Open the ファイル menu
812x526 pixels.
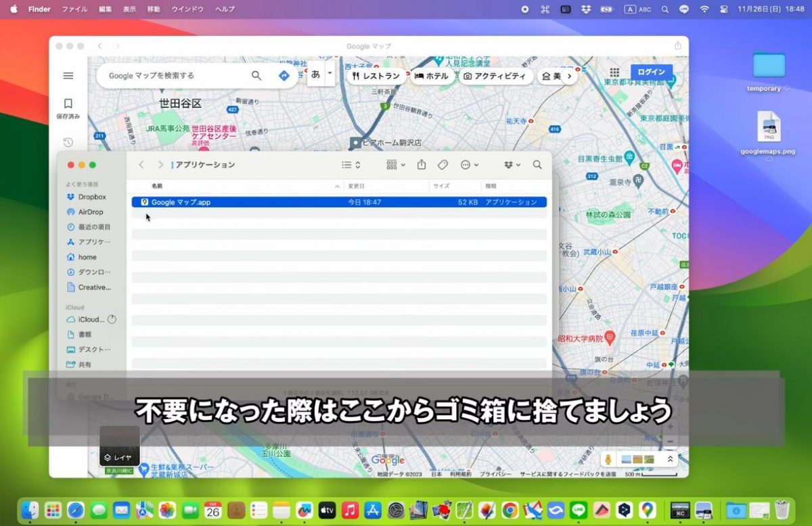(74, 9)
